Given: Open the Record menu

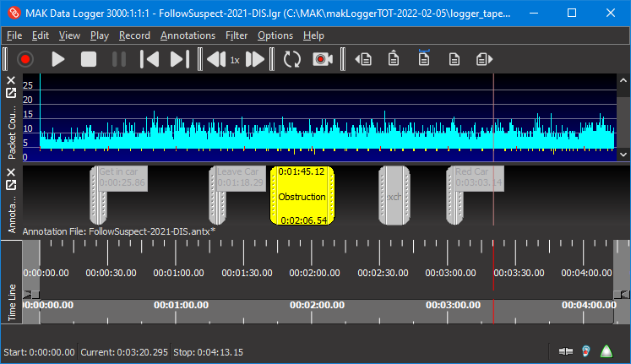Looking at the screenshot, I should click(134, 35).
